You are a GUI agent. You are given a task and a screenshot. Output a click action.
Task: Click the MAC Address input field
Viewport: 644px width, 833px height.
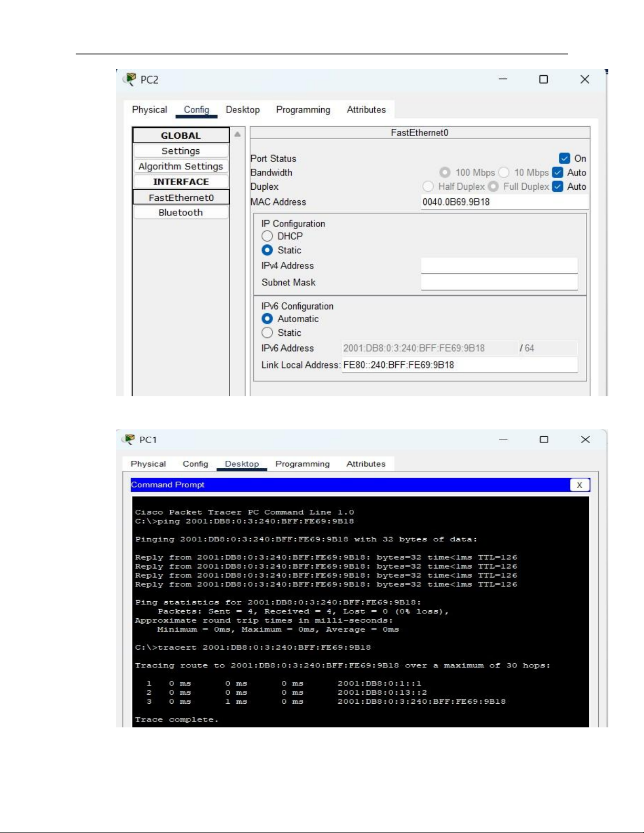tap(505, 202)
